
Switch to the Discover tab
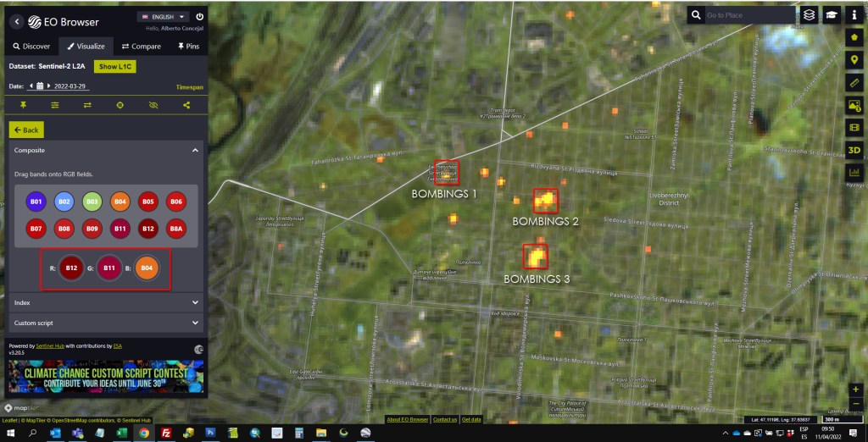pos(31,47)
